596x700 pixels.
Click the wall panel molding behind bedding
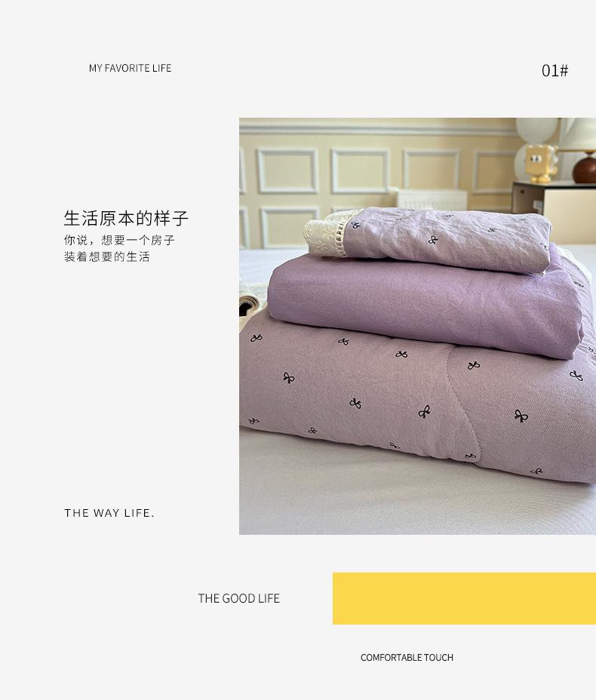pos(288,171)
